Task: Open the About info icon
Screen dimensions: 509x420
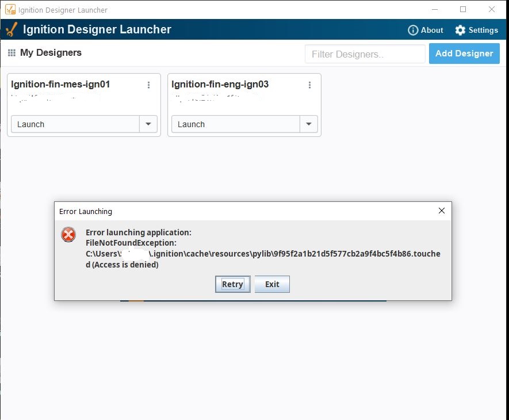Action: pyautogui.click(x=412, y=30)
